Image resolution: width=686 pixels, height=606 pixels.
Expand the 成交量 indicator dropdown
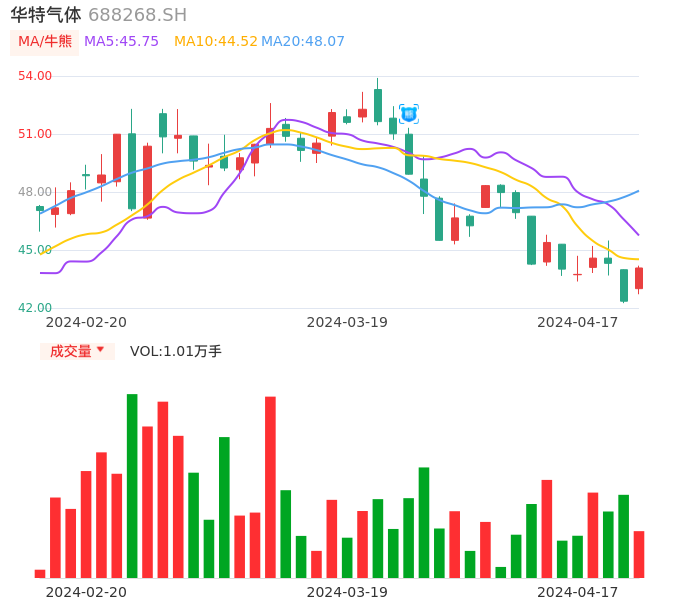(77, 351)
